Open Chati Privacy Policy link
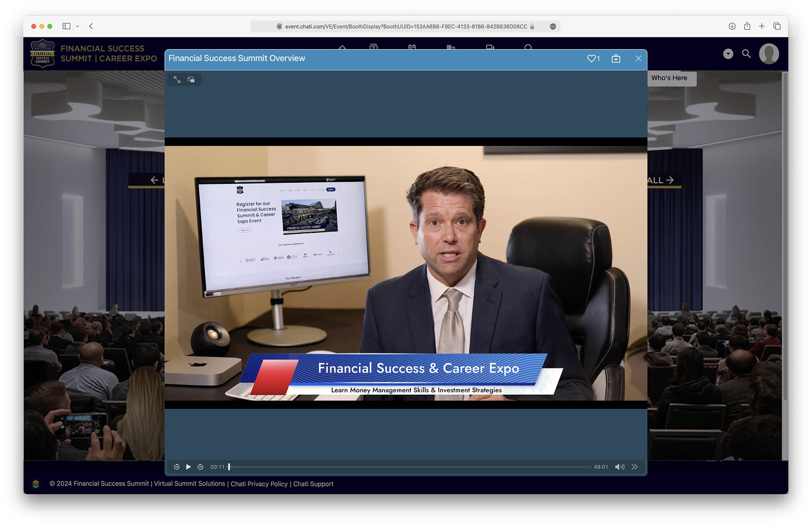 pos(259,484)
